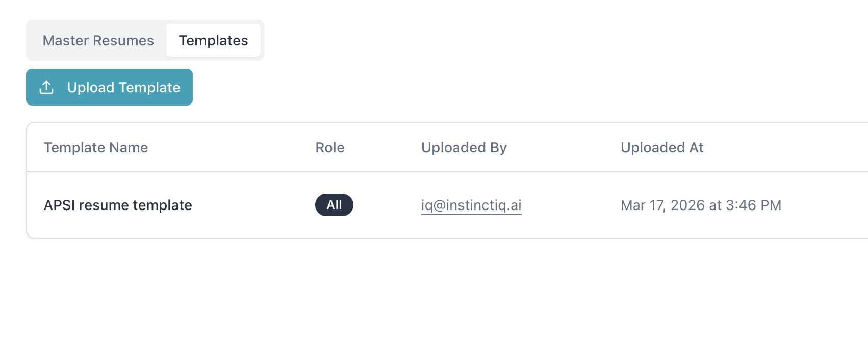The image size is (868, 339).
Task: Open the iq@instinctiq.ai email link
Action: pyautogui.click(x=471, y=205)
